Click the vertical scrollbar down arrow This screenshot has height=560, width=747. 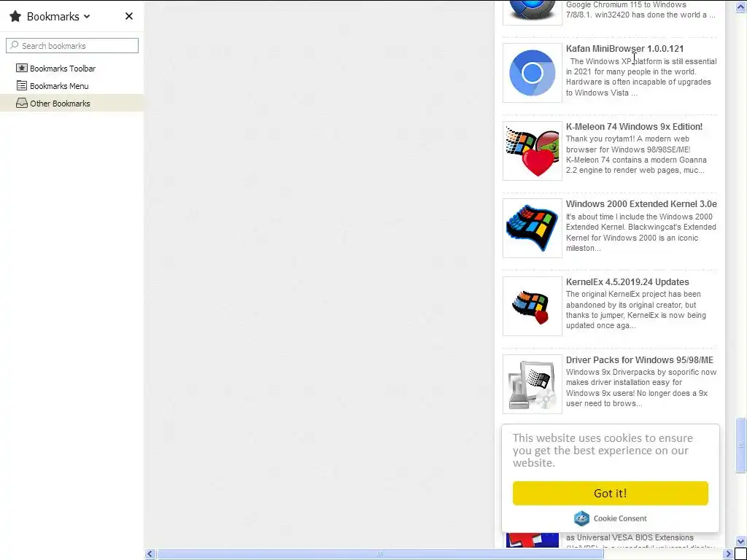741,542
